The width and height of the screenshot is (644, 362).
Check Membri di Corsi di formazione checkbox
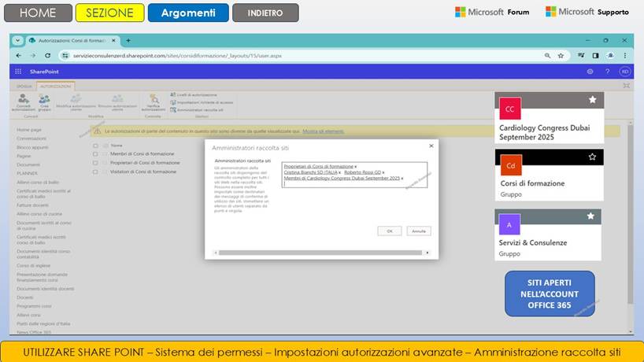tap(95, 154)
